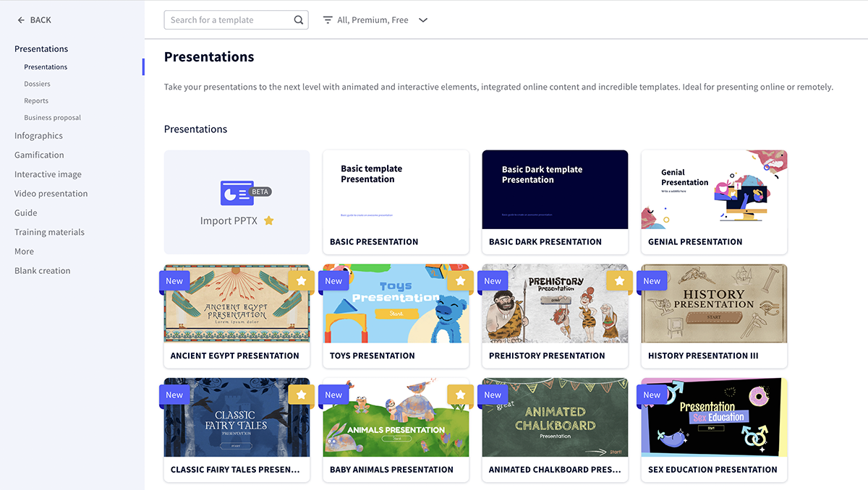Click the filter lines icon
This screenshot has width=868, height=490.
328,20
